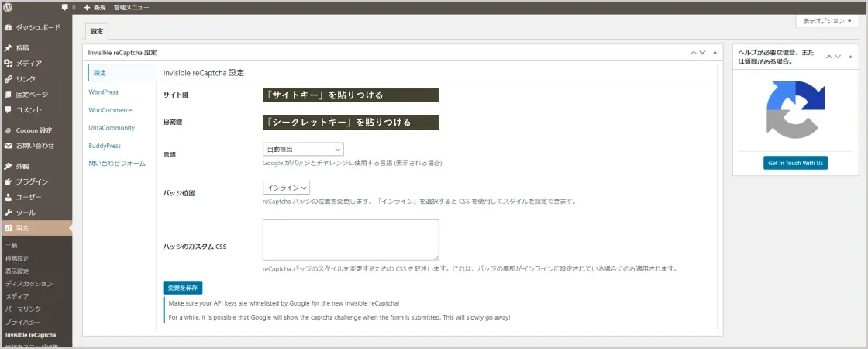868x349 pixels.
Task: Click the WordPress logo icon
Action: click(7, 7)
